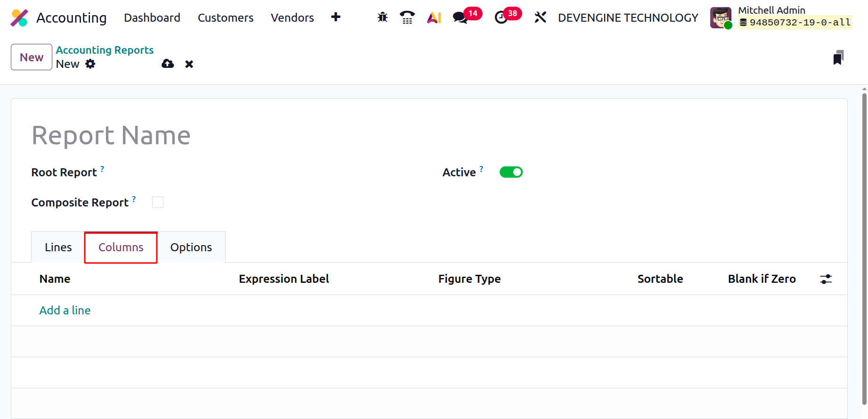This screenshot has width=868, height=419.
Task: Open the gear actions menu next to New
Action: pos(90,64)
